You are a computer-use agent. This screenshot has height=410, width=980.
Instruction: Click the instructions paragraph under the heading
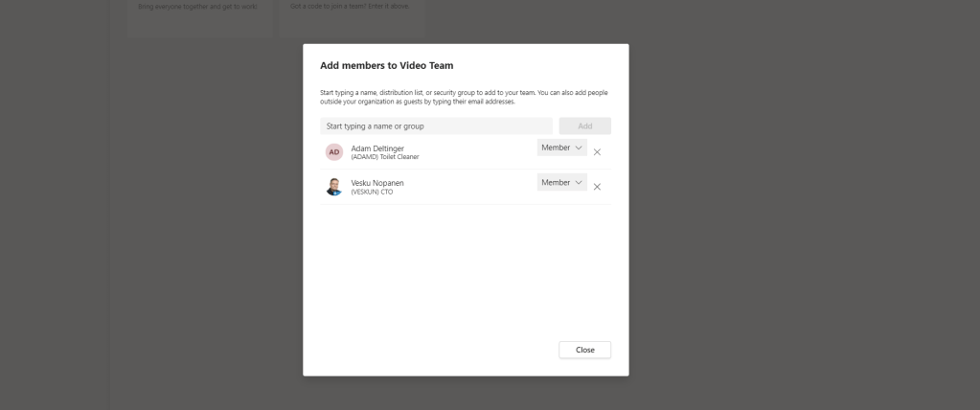464,97
